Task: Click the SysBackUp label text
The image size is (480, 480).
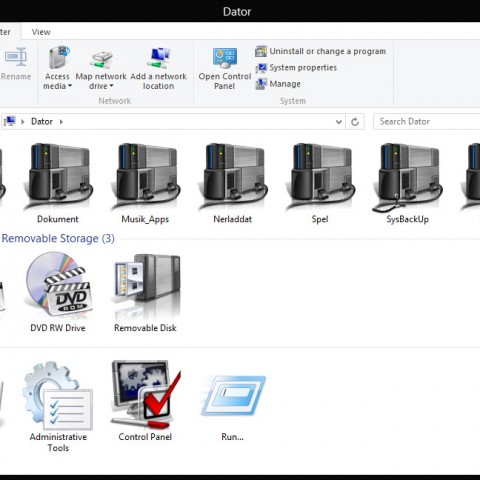Action: (x=407, y=219)
